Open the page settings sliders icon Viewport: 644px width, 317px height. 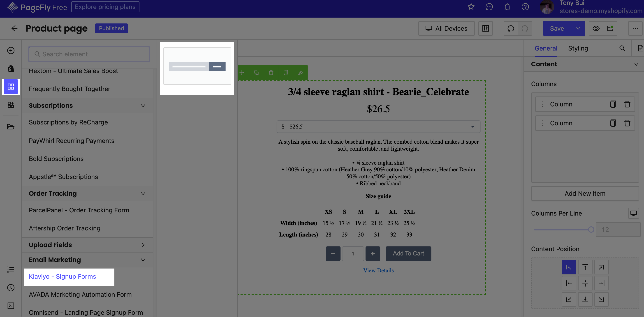[486, 28]
